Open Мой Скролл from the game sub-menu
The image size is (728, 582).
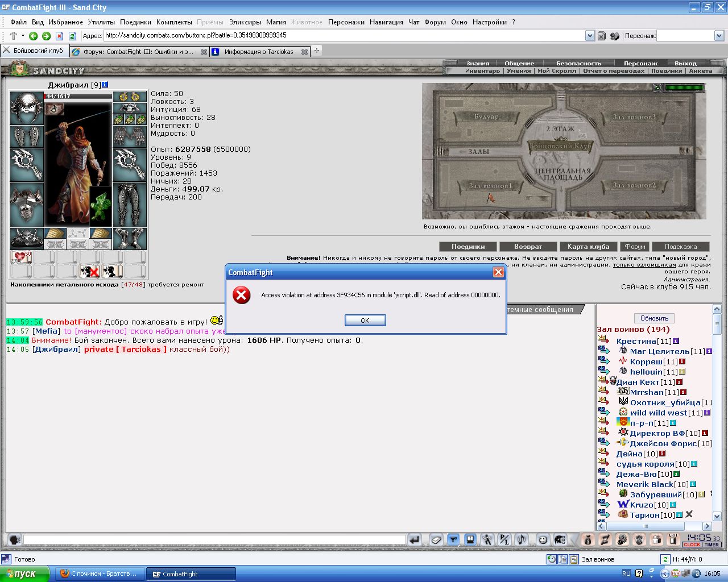coord(556,71)
